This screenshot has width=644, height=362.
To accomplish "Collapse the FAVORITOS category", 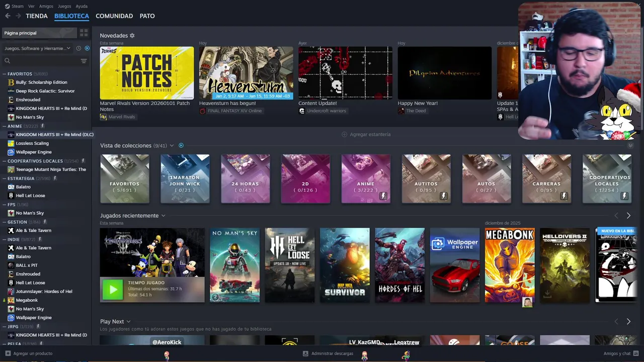I will pos(5,74).
